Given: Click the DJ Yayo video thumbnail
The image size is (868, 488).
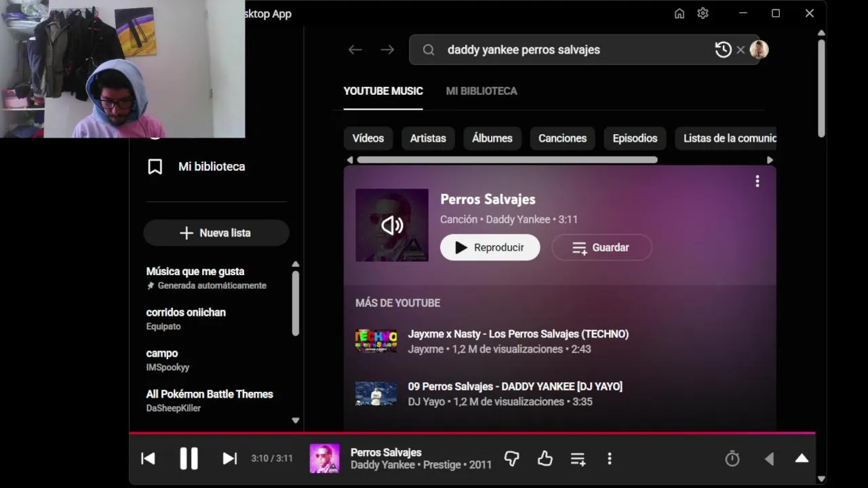Looking at the screenshot, I should 376,394.
